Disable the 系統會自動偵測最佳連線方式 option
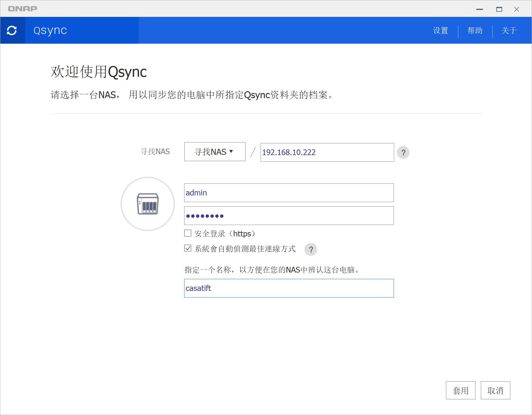 click(187, 249)
